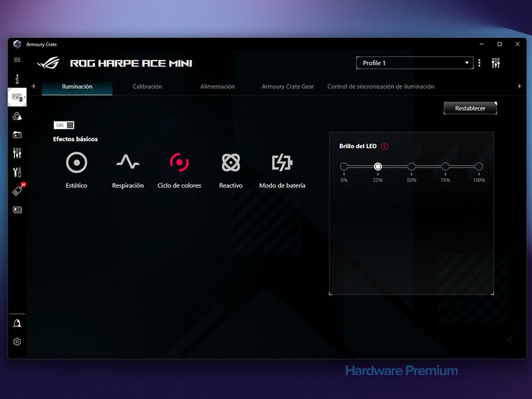The width and height of the screenshot is (532, 399).
Task: Select the Modo de batería effect
Action: (x=282, y=170)
